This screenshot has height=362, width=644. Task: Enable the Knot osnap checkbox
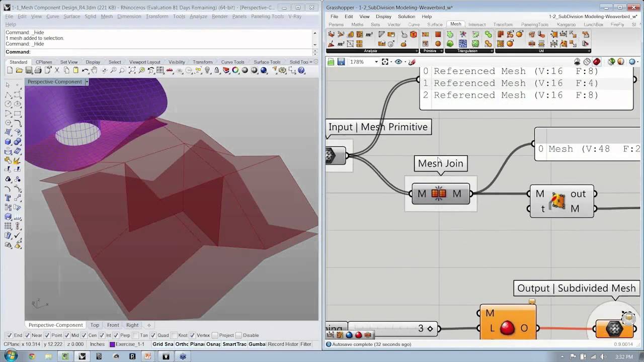(174, 335)
